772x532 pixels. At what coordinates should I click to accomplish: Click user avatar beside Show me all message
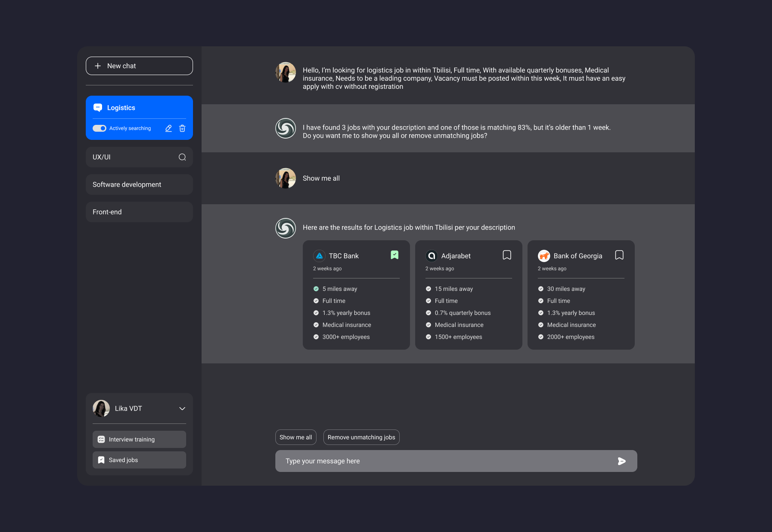click(x=286, y=178)
